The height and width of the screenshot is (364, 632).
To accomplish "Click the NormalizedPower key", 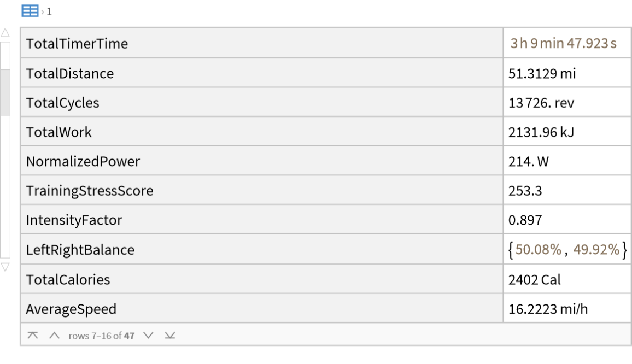I will point(83,162).
